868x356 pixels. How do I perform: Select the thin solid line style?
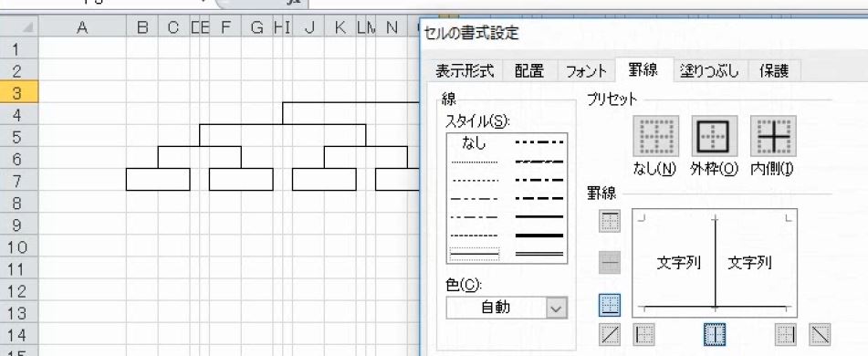click(475, 254)
